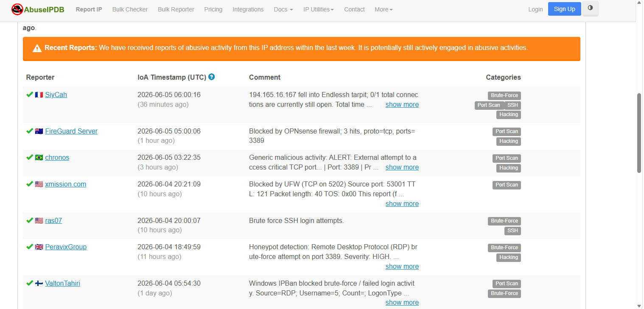644x309 pixels.
Task: Click the US flag next to xmission.com
Action: (39, 184)
